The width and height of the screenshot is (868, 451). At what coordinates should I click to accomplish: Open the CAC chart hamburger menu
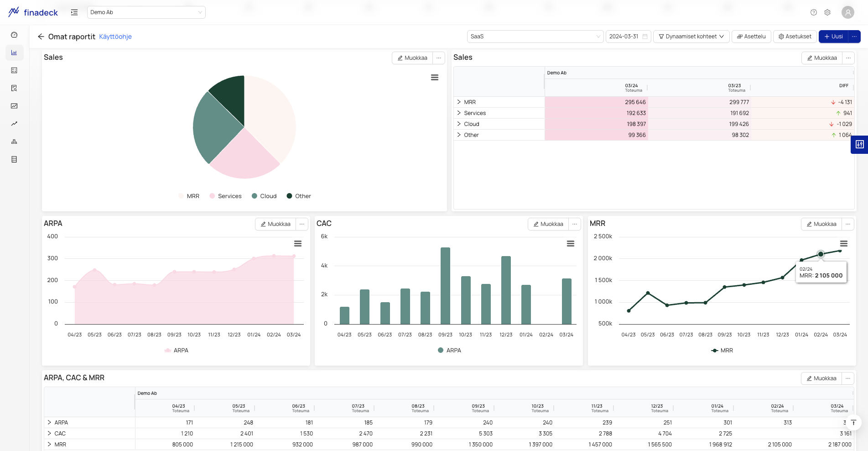pos(570,244)
